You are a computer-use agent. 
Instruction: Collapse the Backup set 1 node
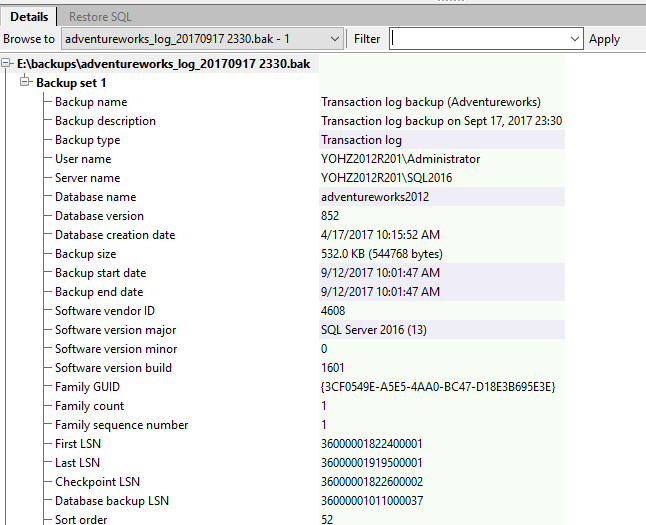pos(26,82)
